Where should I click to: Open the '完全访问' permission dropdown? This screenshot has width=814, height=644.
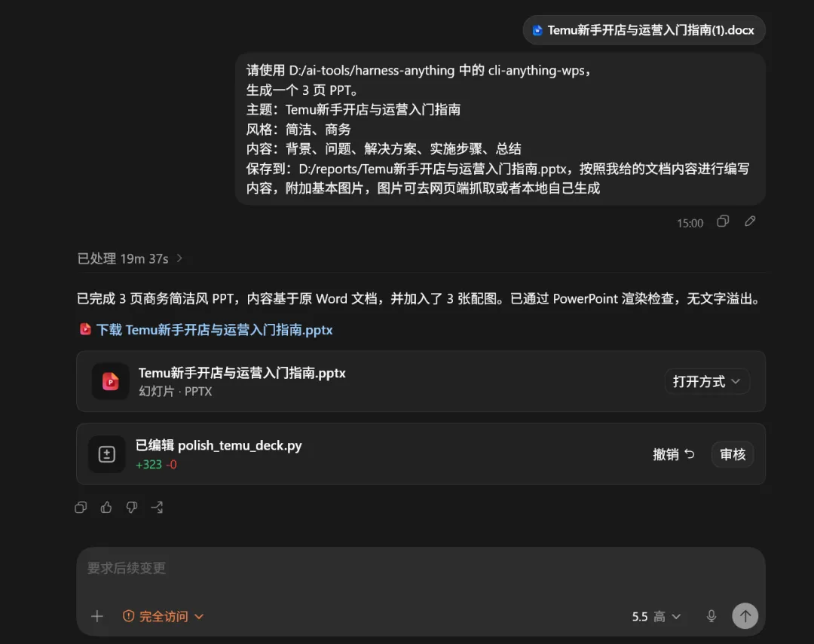(x=163, y=616)
